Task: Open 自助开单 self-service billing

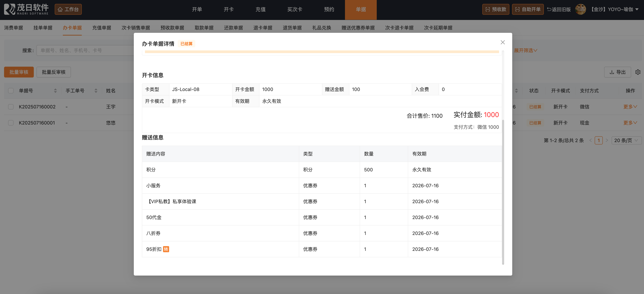Action: point(527,9)
